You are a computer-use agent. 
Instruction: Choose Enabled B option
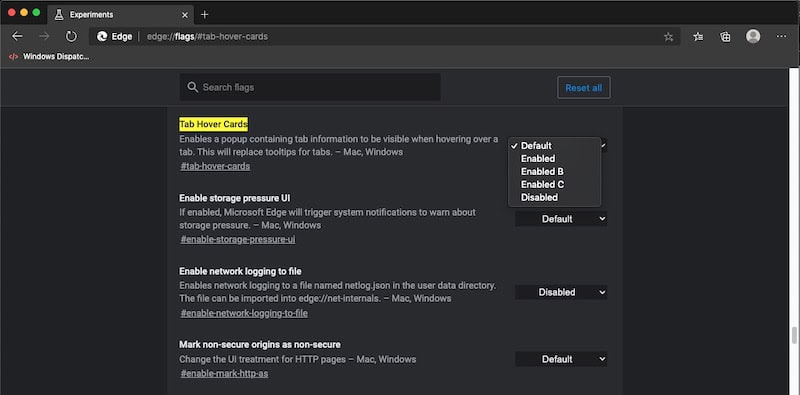point(555,171)
